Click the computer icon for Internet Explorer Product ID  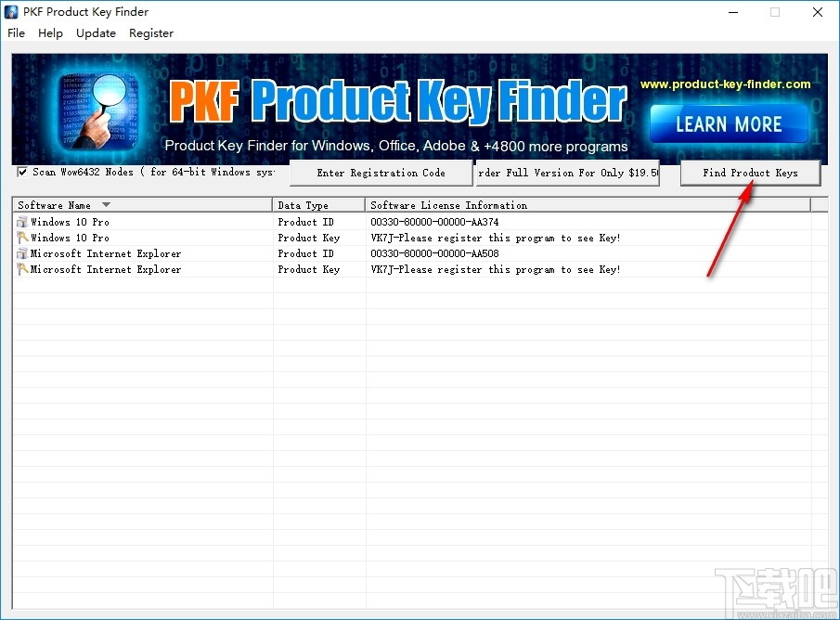click(20, 253)
